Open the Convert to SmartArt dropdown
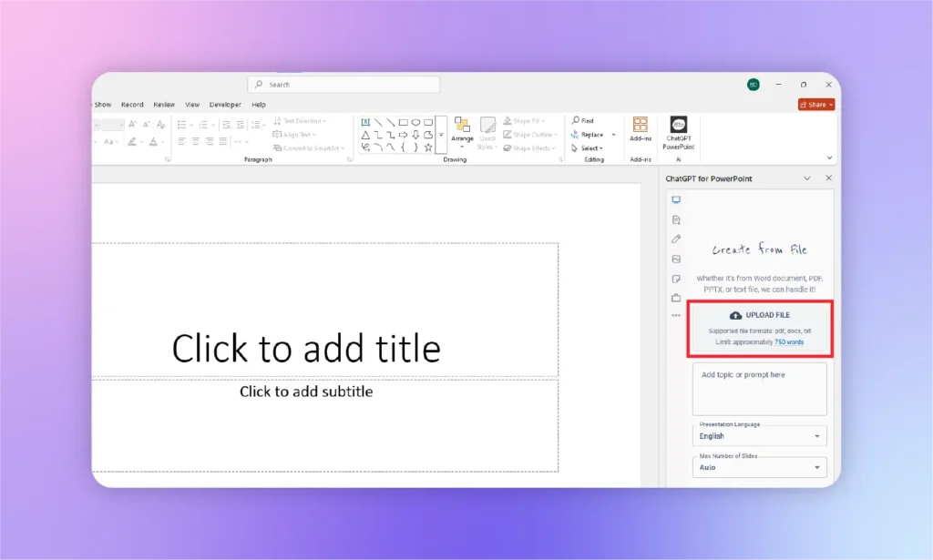The image size is (933, 560). tap(308, 148)
